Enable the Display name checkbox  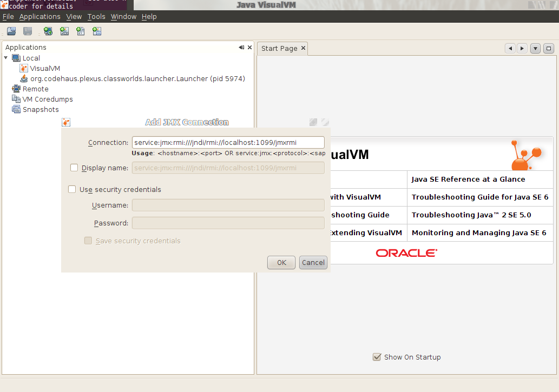click(x=74, y=168)
